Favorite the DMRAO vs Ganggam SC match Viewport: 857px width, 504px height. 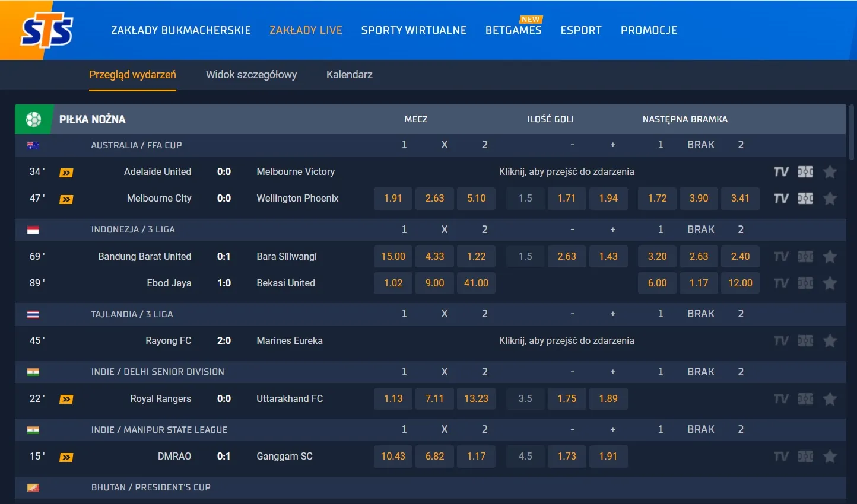click(830, 456)
